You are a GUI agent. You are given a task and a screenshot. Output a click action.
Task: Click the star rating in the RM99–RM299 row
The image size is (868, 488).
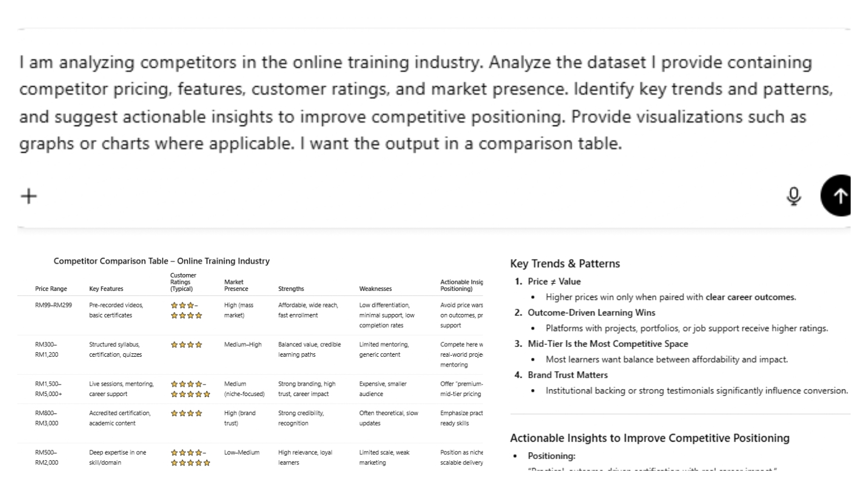pyautogui.click(x=186, y=310)
